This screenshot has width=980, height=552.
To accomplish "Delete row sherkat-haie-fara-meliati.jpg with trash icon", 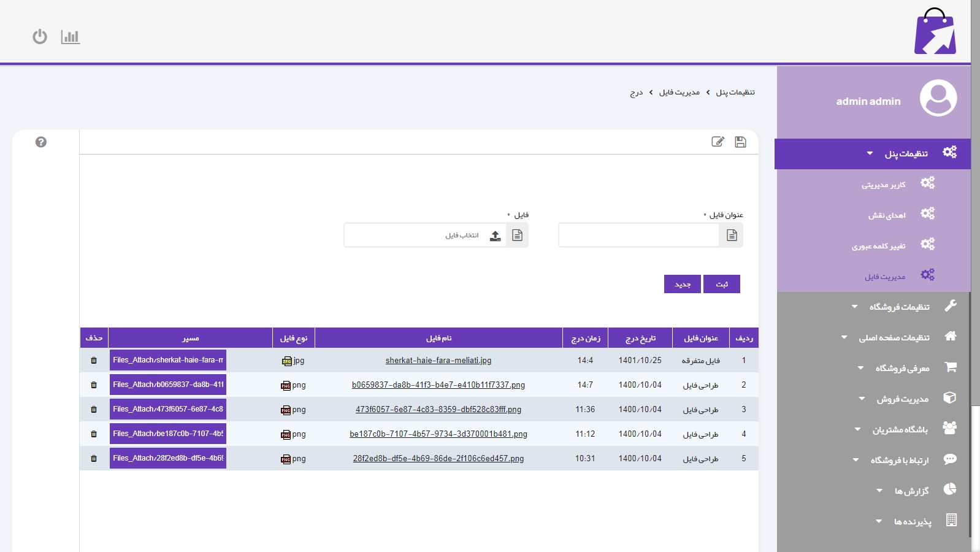I will tap(94, 361).
